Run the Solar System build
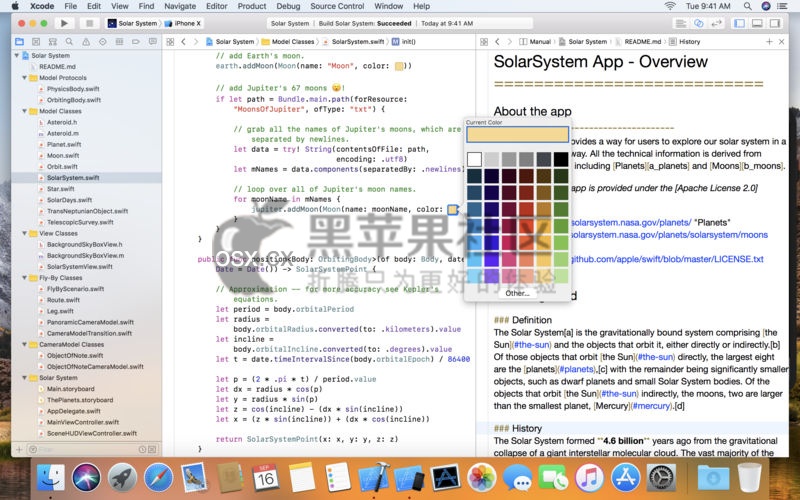The width and height of the screenshot is (800, 500). (x=64, y=23)
